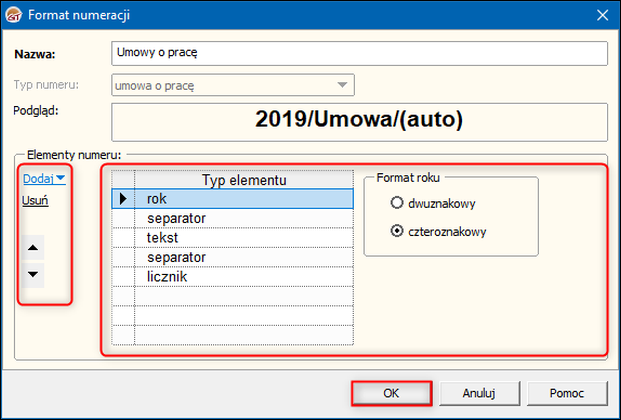Select the licznik element row
Screen dimensions: 621x420
coord(244,275)
